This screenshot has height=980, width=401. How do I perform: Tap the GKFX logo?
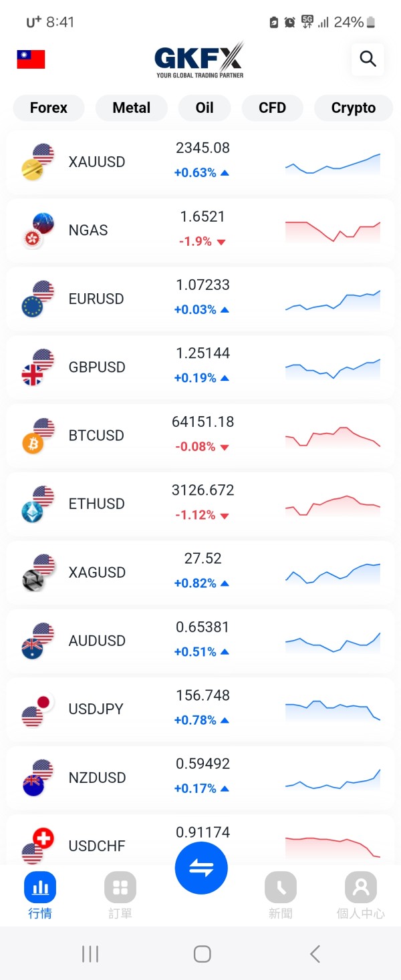(x=200, y=60)
